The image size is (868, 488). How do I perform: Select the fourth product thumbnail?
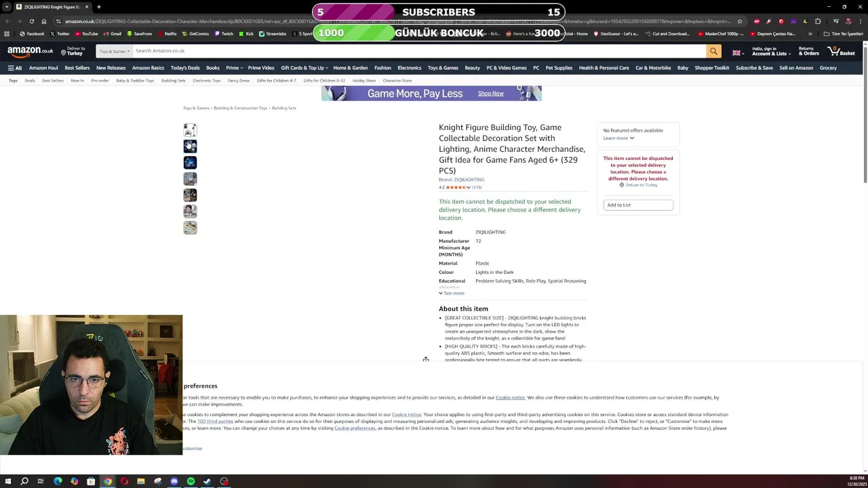190,178
